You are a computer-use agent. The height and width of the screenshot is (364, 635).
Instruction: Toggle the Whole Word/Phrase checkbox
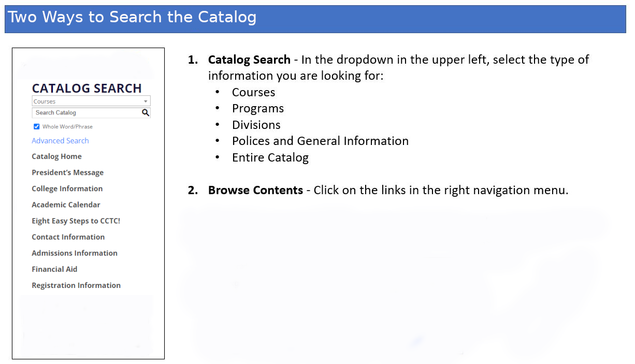[36, 127]
